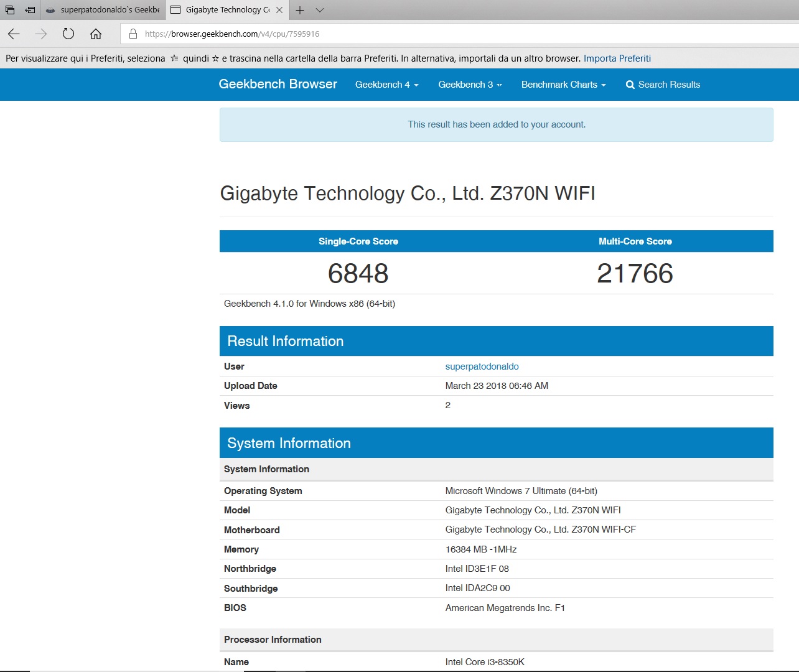Click 'Microsoft Windows 7 Ultimate (64-bit)' value

(x=521, y=491)
